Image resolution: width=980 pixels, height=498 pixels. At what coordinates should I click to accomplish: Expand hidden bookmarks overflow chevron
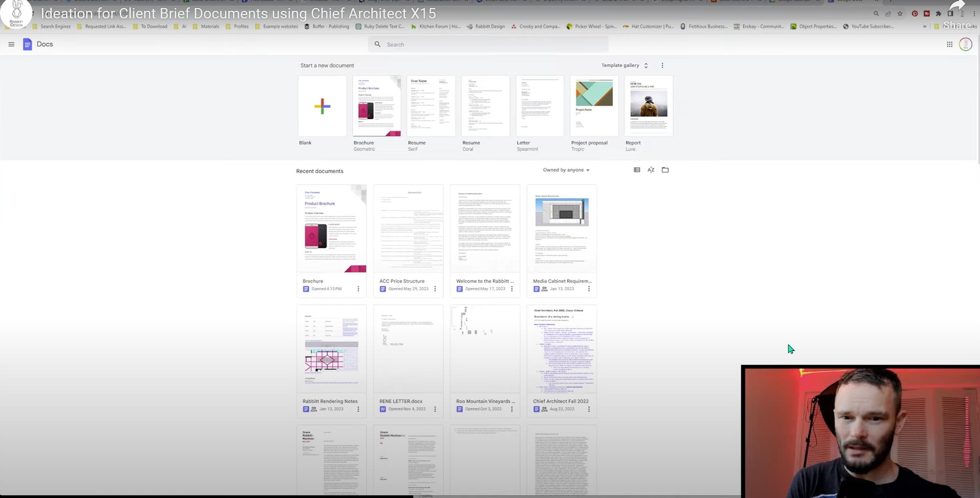(924, 27)
